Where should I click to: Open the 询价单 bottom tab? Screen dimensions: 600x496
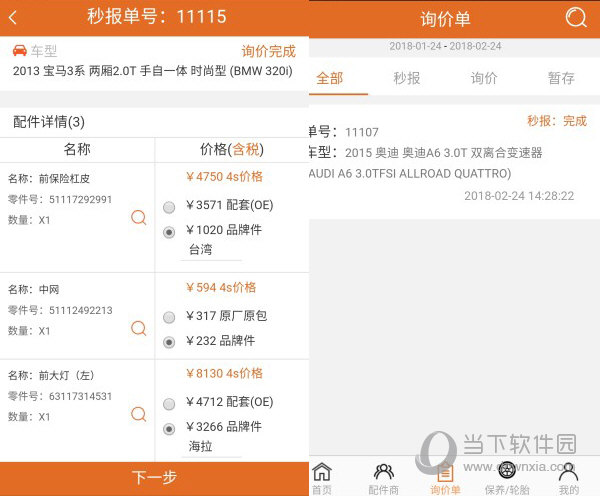pos(445,478)
